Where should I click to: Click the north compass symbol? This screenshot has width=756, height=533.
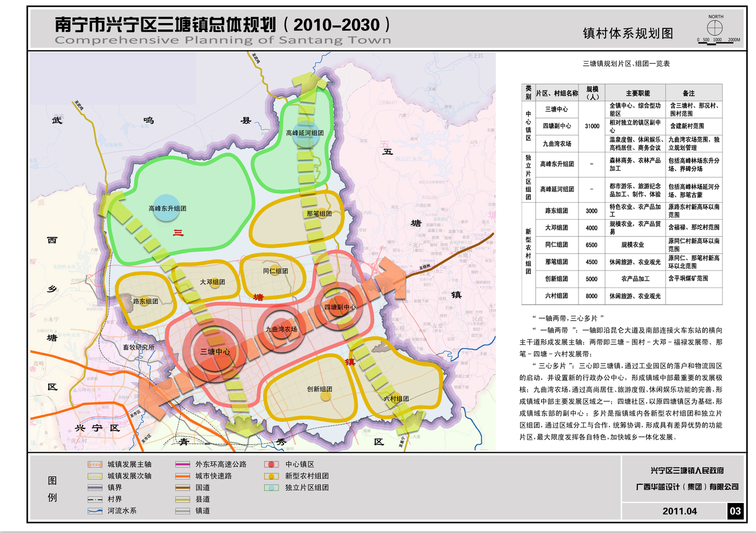(715, 28)
